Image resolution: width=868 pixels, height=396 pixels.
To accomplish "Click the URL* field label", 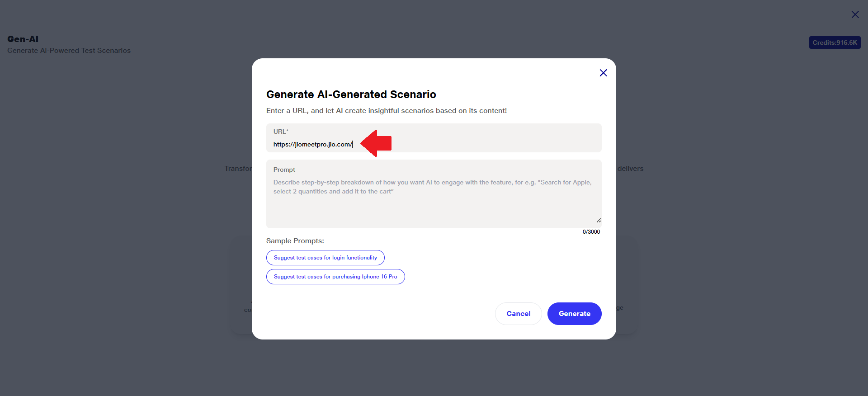I will [281, 132].
